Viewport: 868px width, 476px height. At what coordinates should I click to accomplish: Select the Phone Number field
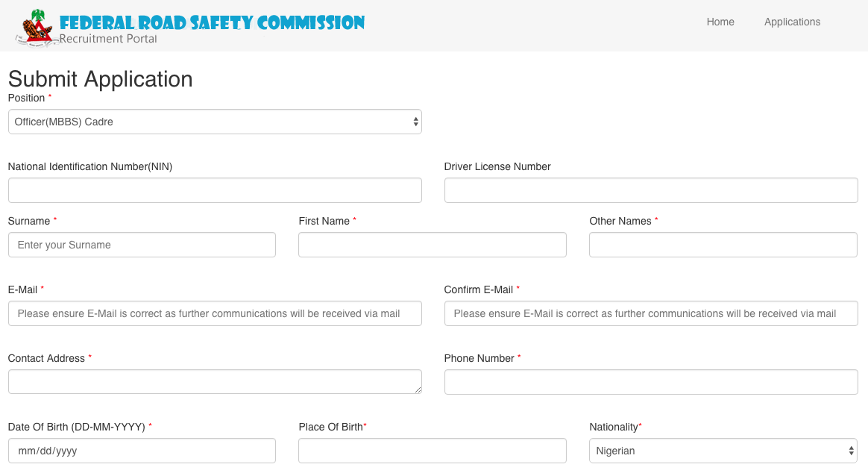[650, 382]
